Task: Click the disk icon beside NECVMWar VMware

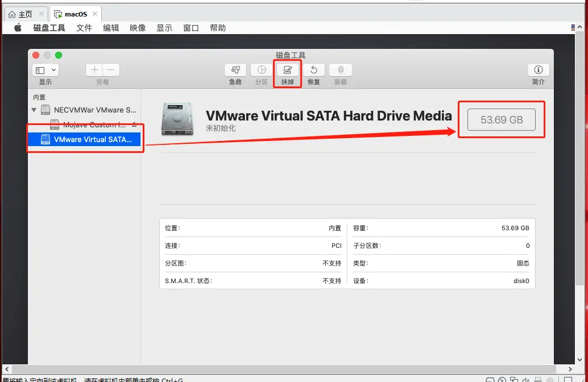Action: [x=45, y=110]
